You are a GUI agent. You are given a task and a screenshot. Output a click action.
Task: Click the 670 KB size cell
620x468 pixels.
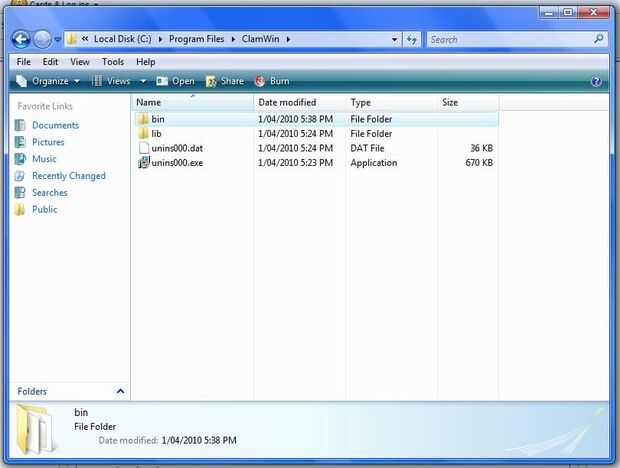tap(479, 163)
